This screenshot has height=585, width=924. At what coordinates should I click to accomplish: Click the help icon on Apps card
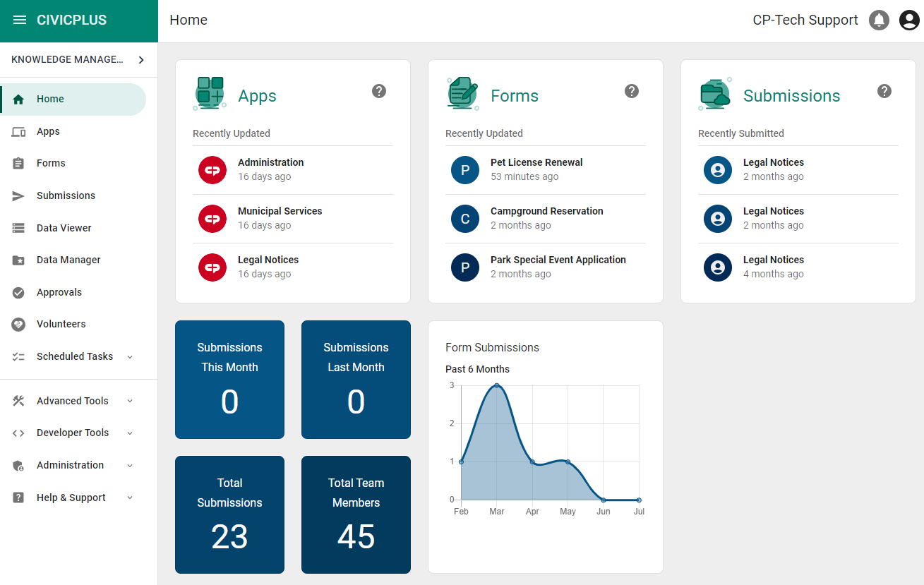click(379, 91)
